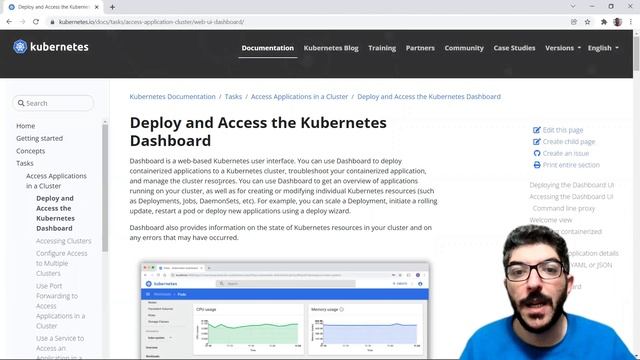Click the Kubernetes Documentation breadcrumb

(x=172, y=97)
